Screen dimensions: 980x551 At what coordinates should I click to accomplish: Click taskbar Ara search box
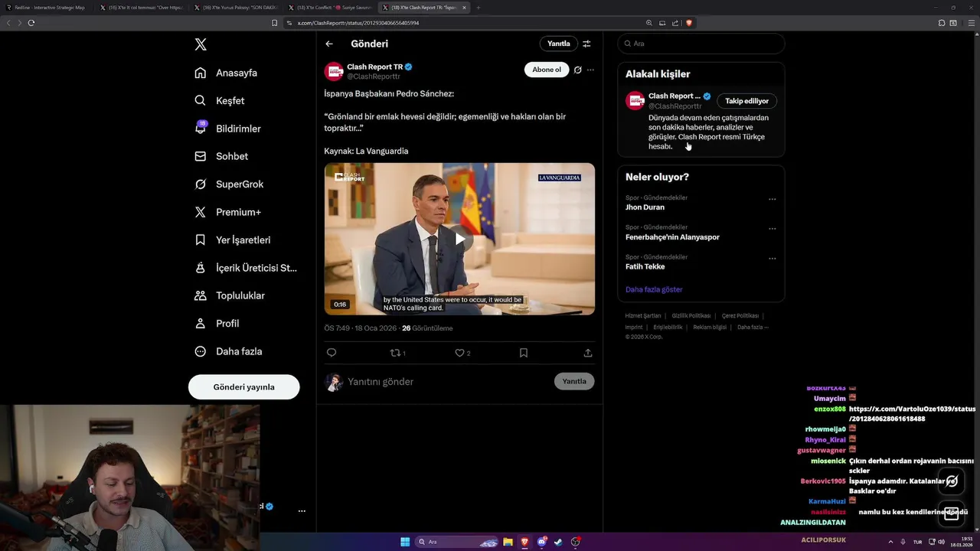(458, 542)
